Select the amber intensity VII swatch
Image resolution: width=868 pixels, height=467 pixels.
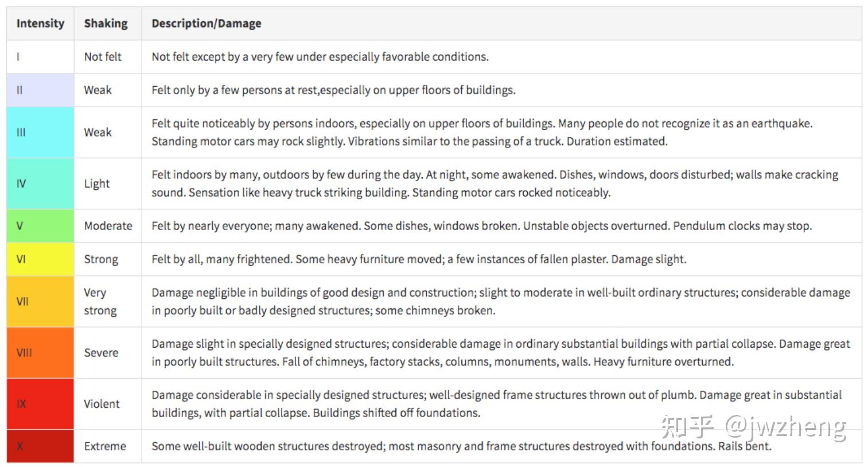coord(40,301)
